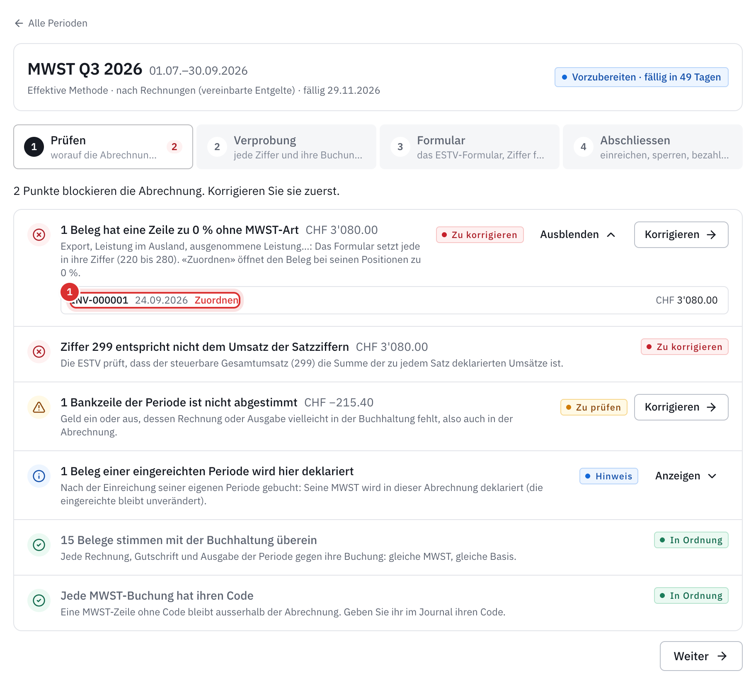The width and height of the screenshot is (756, 700).
Task: Click the chevron-up icon beside Ausblenden
Action: [611, 235]
